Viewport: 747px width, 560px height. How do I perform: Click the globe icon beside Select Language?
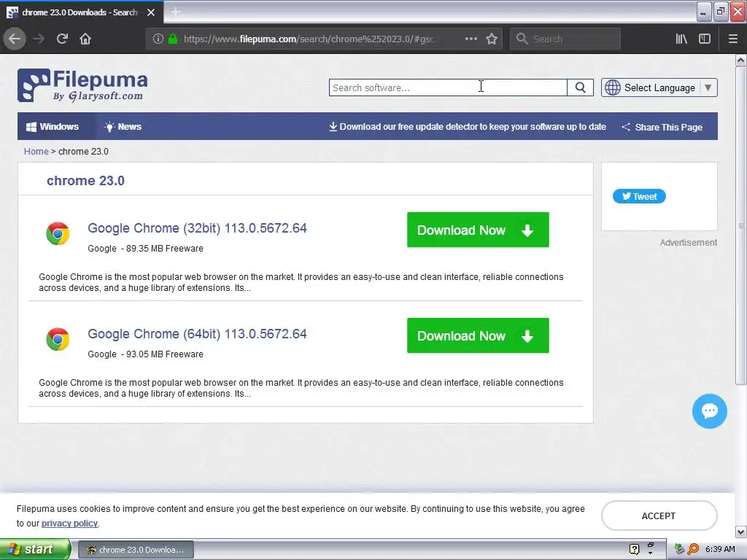tap(613, 87)
